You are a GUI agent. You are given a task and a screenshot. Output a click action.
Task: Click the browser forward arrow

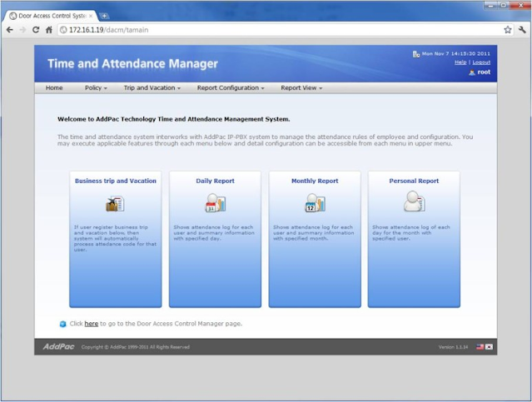(22, 30)
